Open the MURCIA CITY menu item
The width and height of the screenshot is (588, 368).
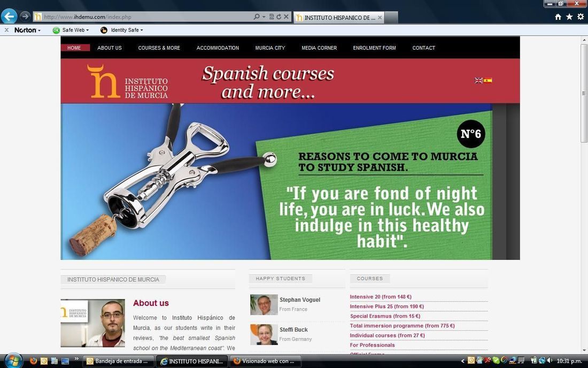pos(270,48)
